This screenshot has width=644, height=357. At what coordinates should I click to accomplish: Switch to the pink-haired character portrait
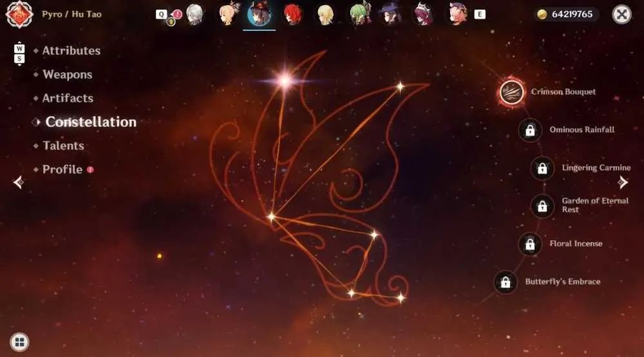(x=458, y=14)
